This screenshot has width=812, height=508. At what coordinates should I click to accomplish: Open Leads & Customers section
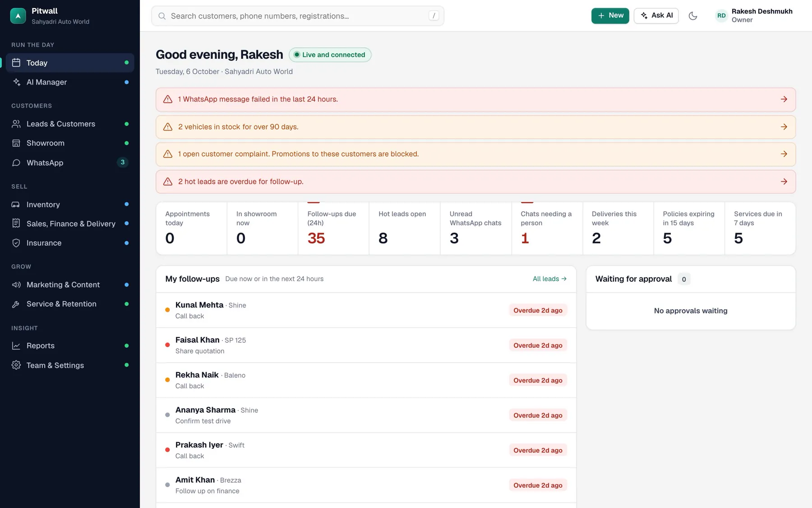[70, 124]
